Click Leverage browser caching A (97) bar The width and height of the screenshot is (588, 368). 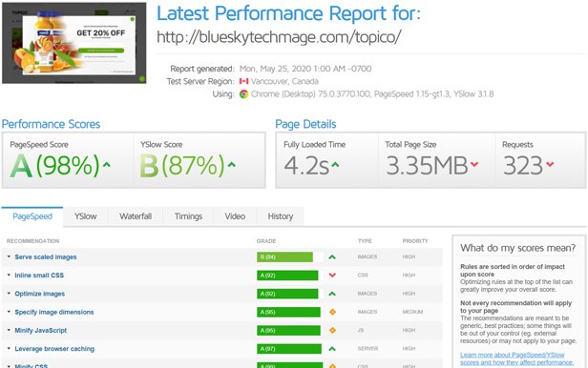(289, 349)
